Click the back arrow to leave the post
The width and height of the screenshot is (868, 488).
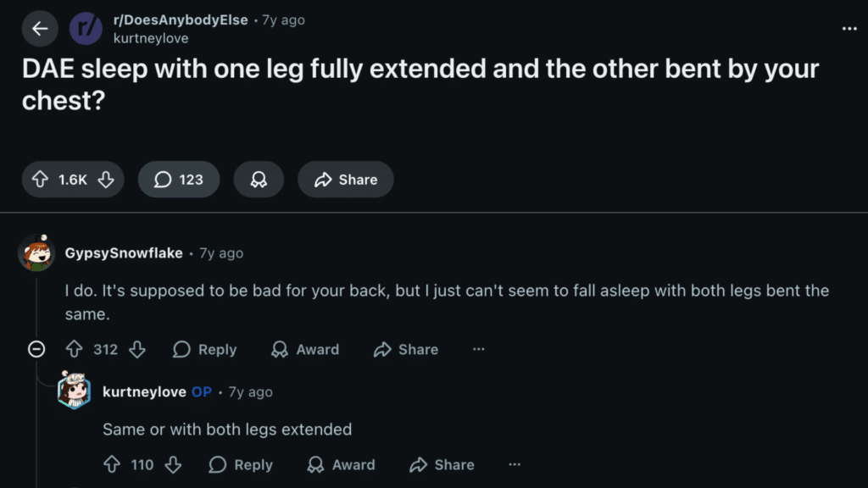tap(39, 28)
